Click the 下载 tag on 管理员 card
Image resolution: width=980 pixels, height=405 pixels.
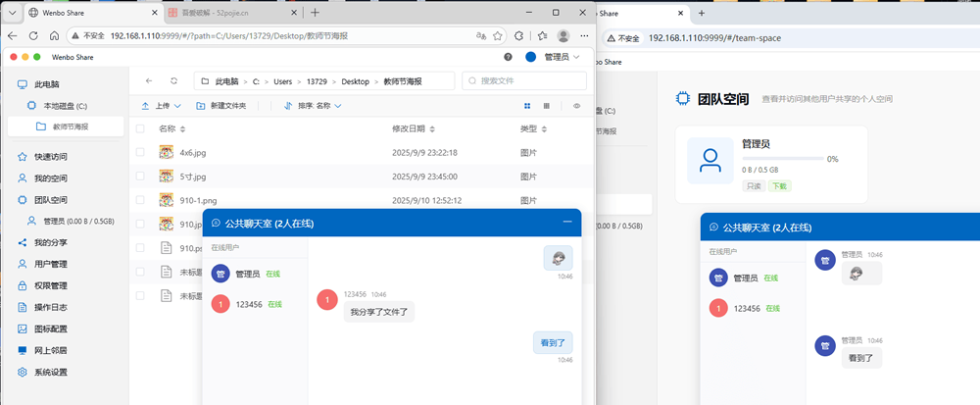[779, 185]
